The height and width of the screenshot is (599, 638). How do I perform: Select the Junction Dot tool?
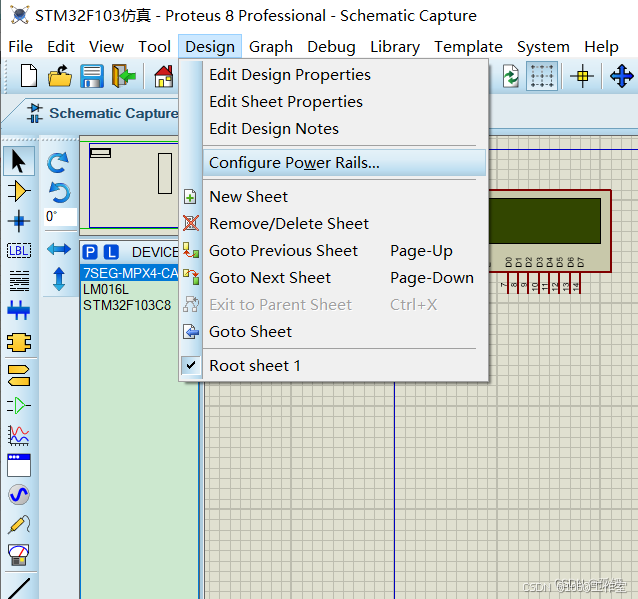[x=19, y=221]
